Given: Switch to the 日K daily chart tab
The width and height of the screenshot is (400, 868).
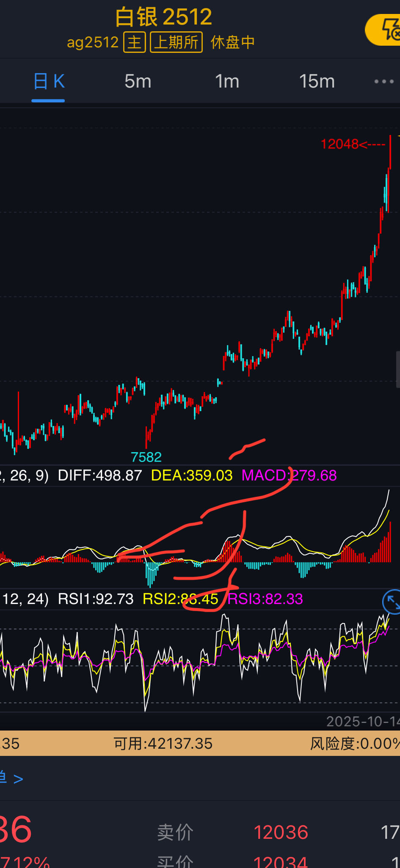Looking at the screenshot, I should tap(49, 81).
